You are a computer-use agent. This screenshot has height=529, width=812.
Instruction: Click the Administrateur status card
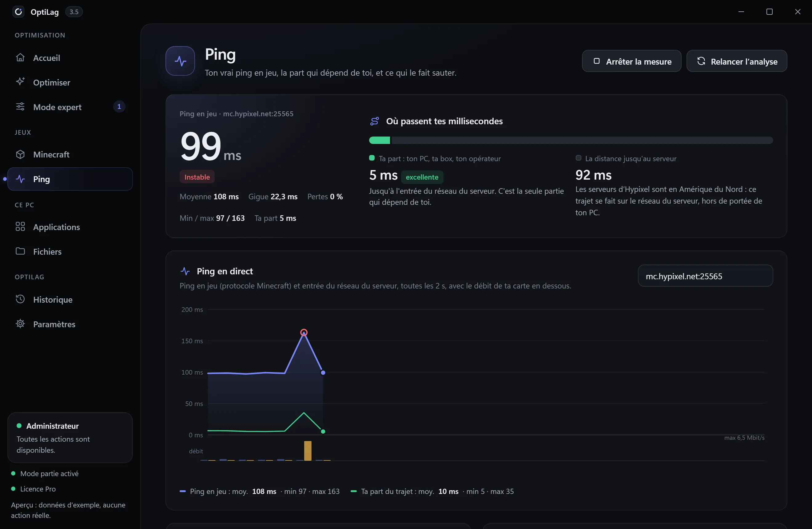(x=70, y=438)
